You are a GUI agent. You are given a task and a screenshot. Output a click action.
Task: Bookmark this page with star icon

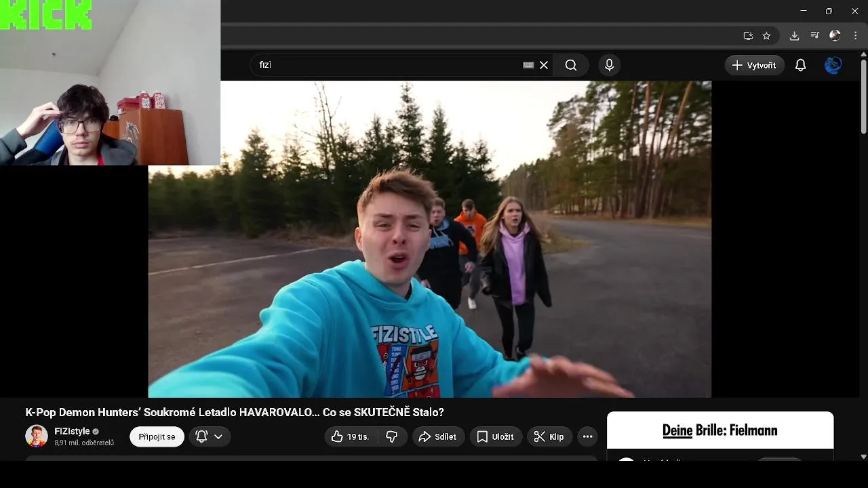766,36
